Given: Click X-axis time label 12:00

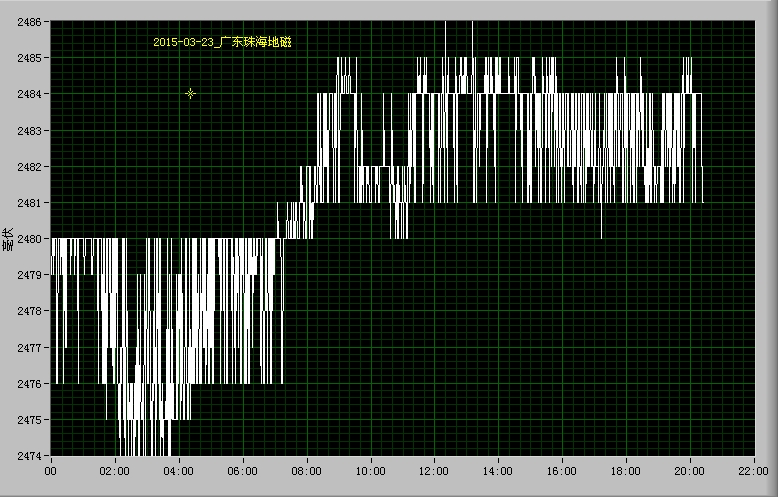Looking at the screenshot, I should tap(434, 471).
